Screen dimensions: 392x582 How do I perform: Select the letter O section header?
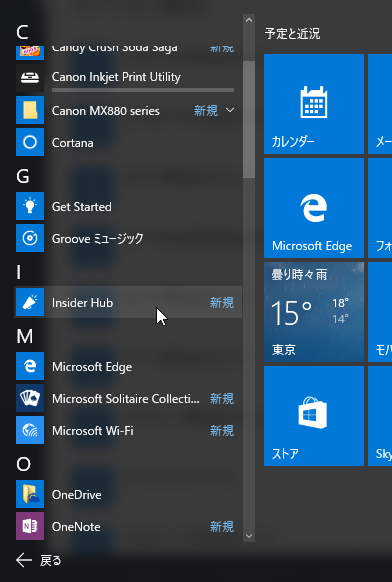point(23,464)
